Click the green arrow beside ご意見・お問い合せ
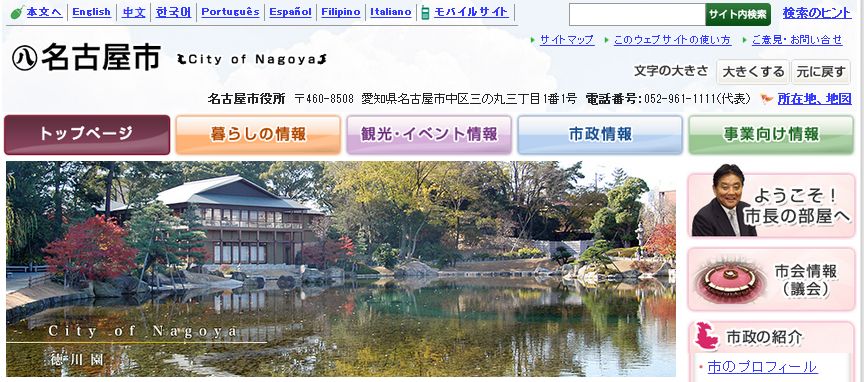Viewport: 864px width, 382px height. [x=744, y=40]
